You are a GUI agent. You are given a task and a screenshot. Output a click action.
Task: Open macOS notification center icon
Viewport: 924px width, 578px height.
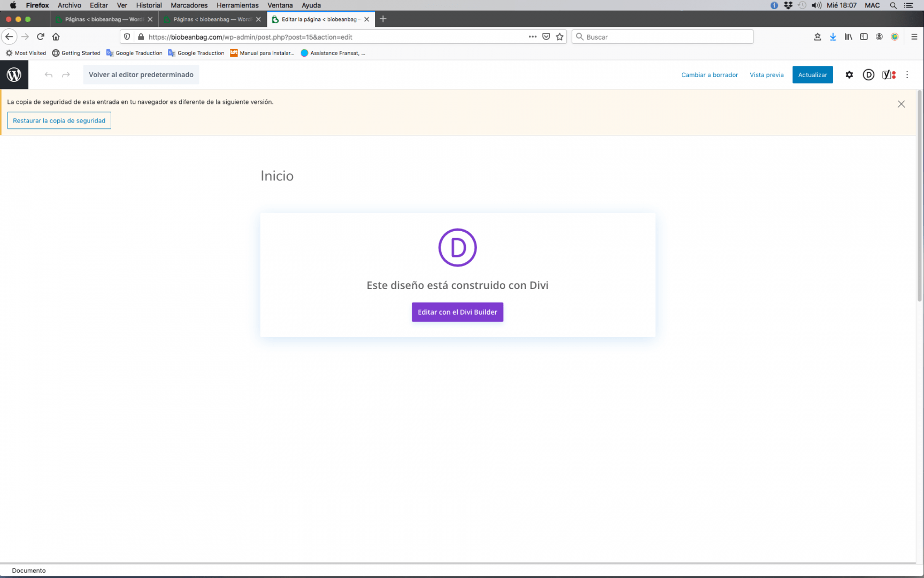[x=908, y=5]
